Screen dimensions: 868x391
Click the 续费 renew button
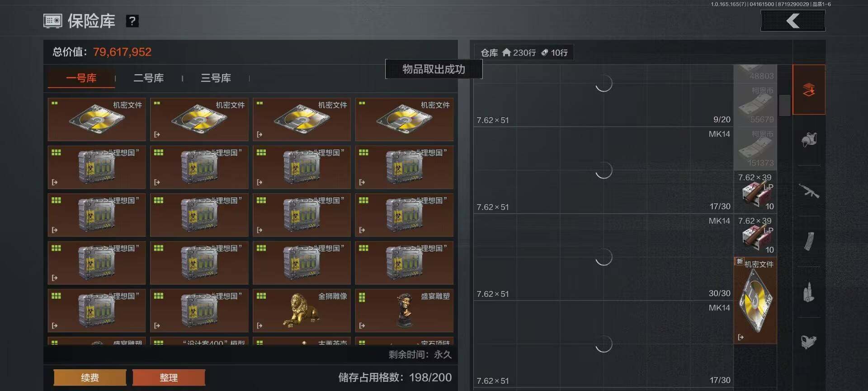point(90,377)
